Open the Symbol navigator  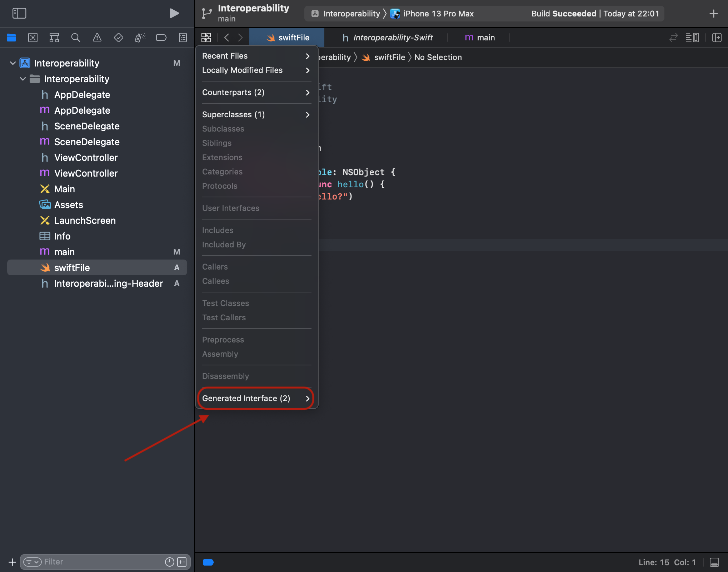click(x=54, y=38)
